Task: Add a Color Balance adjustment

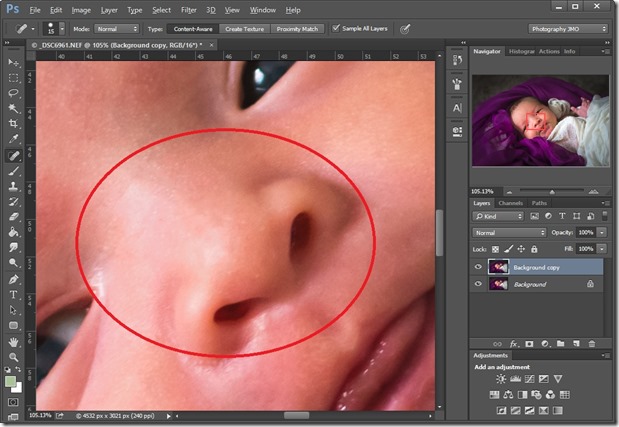Action: 508,395
